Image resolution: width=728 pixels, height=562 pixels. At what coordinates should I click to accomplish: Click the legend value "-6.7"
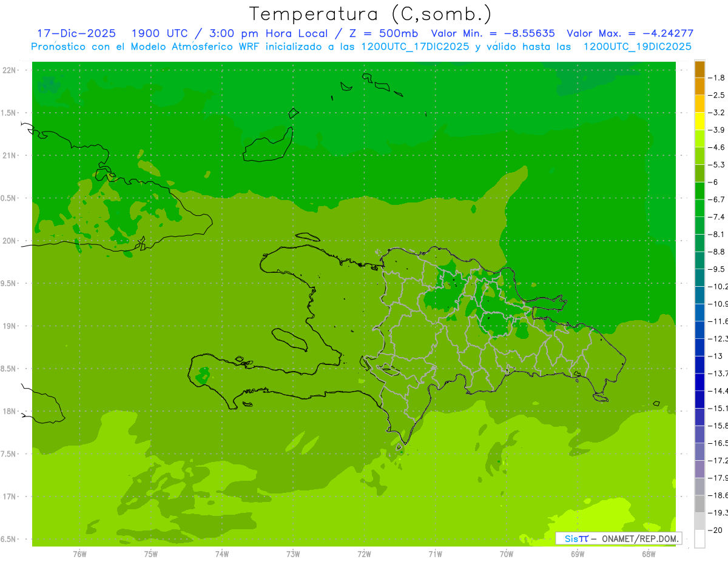click(x=716, y=199)
